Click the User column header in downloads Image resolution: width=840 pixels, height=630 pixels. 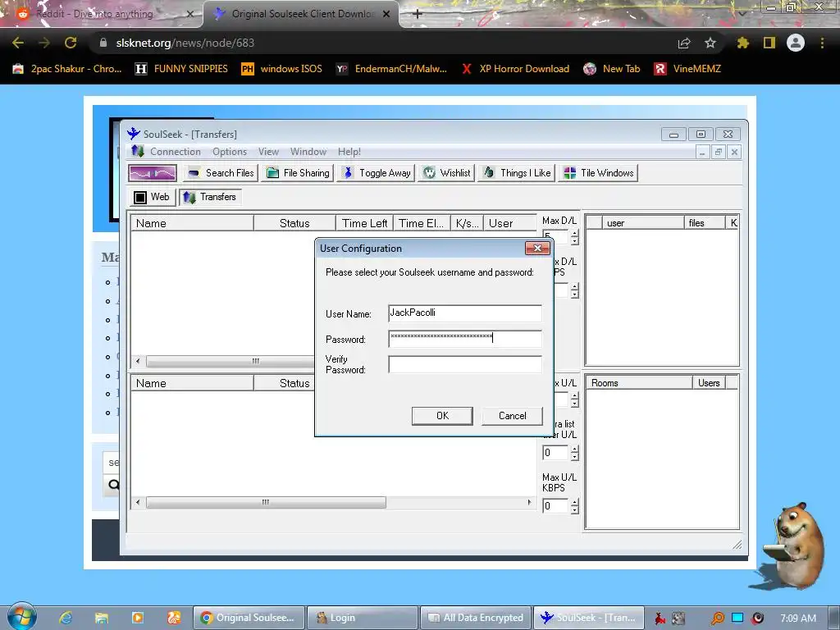pyautogui.click(x=510, y=223)
